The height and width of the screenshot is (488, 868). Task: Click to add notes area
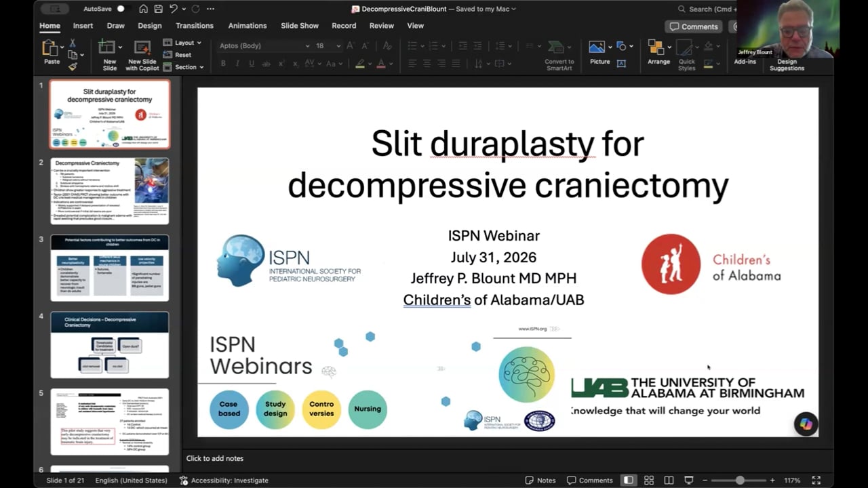pyautogui.click(x=215, y=458)
